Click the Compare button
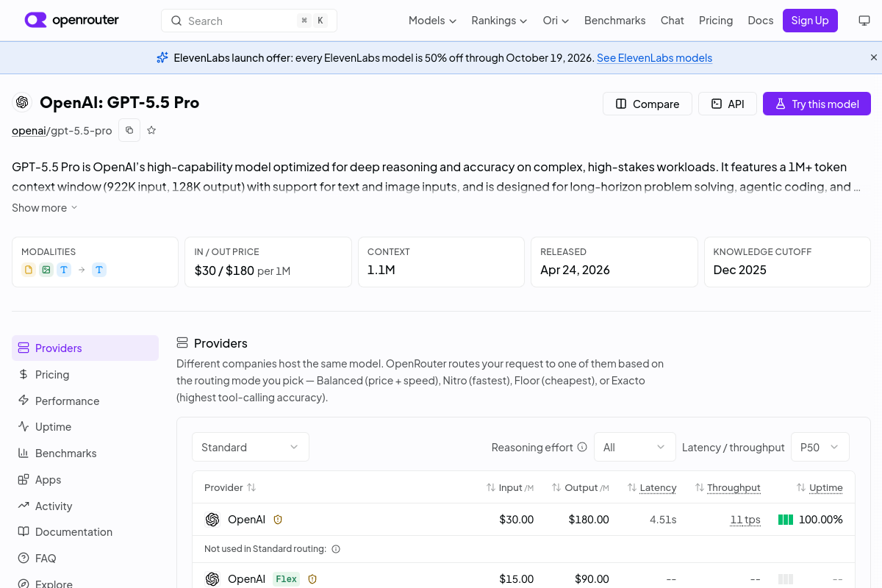The width and height of the screenshot is (882, 588). click(648, 104)
